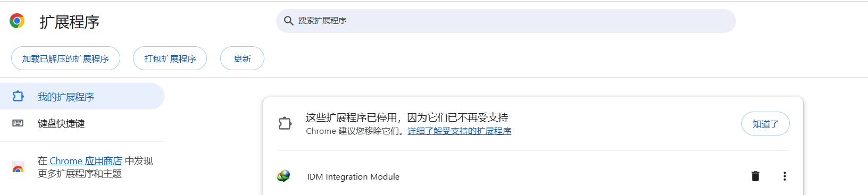Click the magnifier icon in search bar
The image size is (868, 195).
click(289, 21)
